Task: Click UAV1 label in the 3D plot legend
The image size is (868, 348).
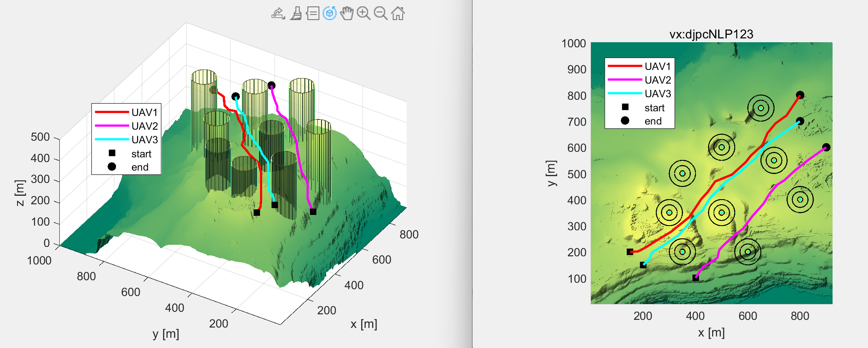Action: (144, 113)
